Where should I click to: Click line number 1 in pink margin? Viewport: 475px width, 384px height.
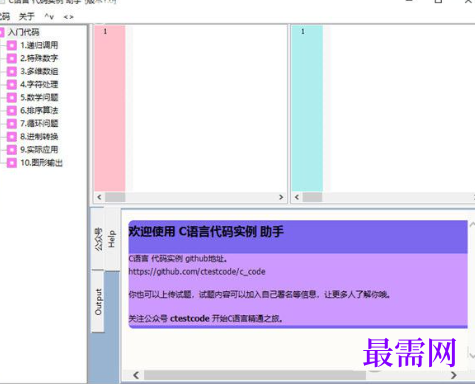tap(105, 31)
